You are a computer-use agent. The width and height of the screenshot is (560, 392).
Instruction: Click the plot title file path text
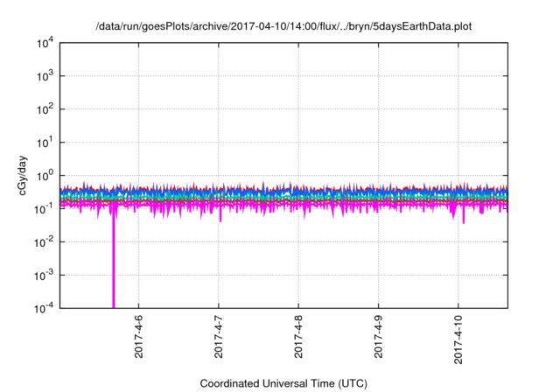[x=283, y=26]
